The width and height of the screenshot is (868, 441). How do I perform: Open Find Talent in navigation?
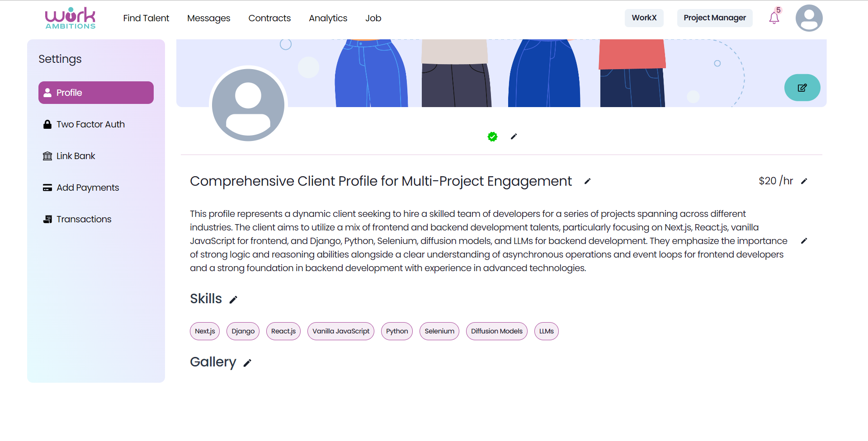(x=146, y=18)
